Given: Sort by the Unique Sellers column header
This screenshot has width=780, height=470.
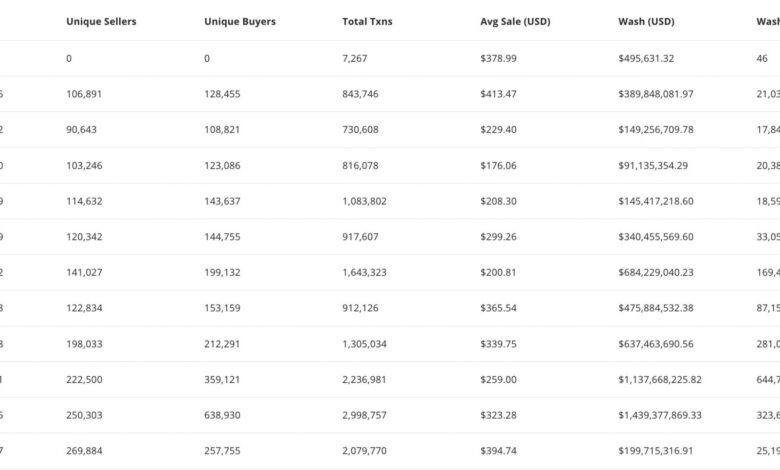Looking at the screenshot, I should click(101, 22).
